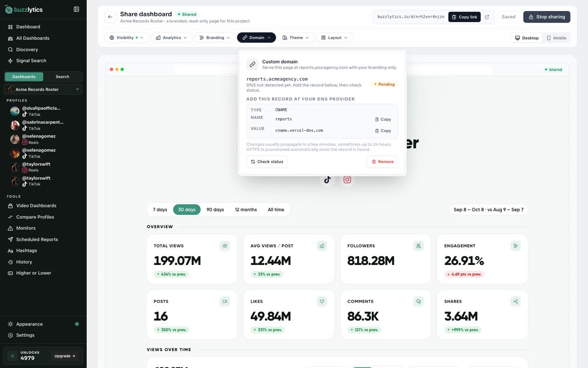Screen dimensions: 588x368
Task: Open shared link in new tab icon
Action: [x=487, y=17]
